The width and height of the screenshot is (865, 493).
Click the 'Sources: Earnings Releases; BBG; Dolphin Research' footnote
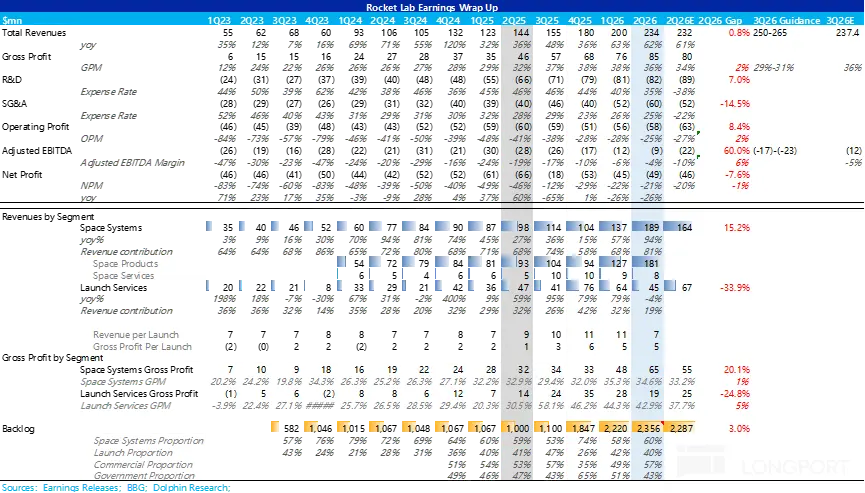[116, 487]
